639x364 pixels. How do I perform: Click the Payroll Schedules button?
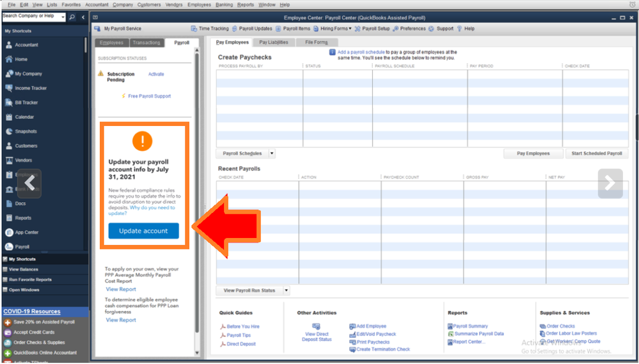(242, 154)
